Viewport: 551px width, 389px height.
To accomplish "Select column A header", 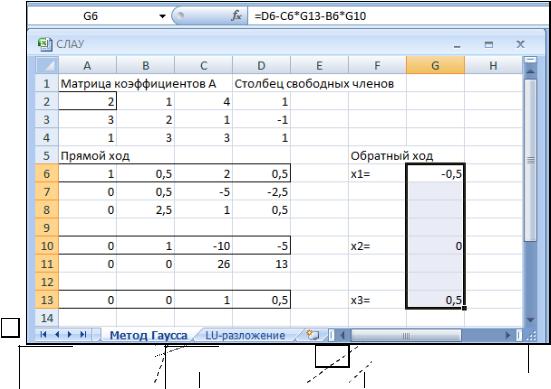I will click(87, 65).
